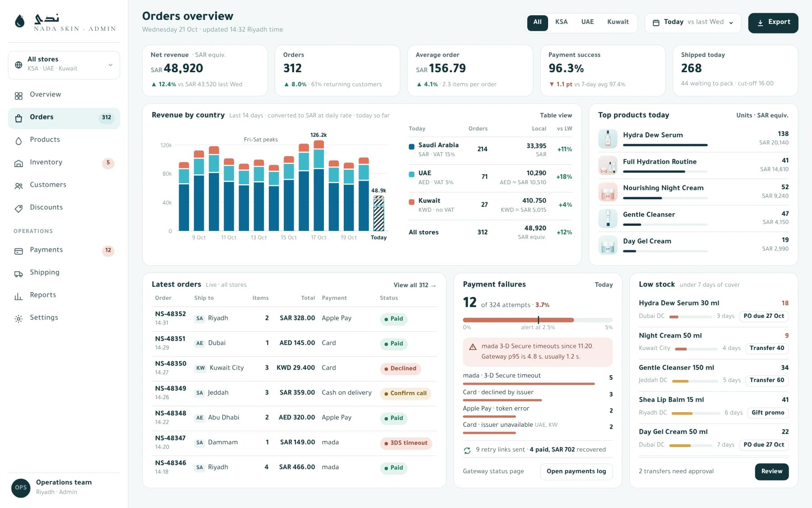812x508 pixels.
Task: Click Open payments log button
Action: [x=576, y=472]
